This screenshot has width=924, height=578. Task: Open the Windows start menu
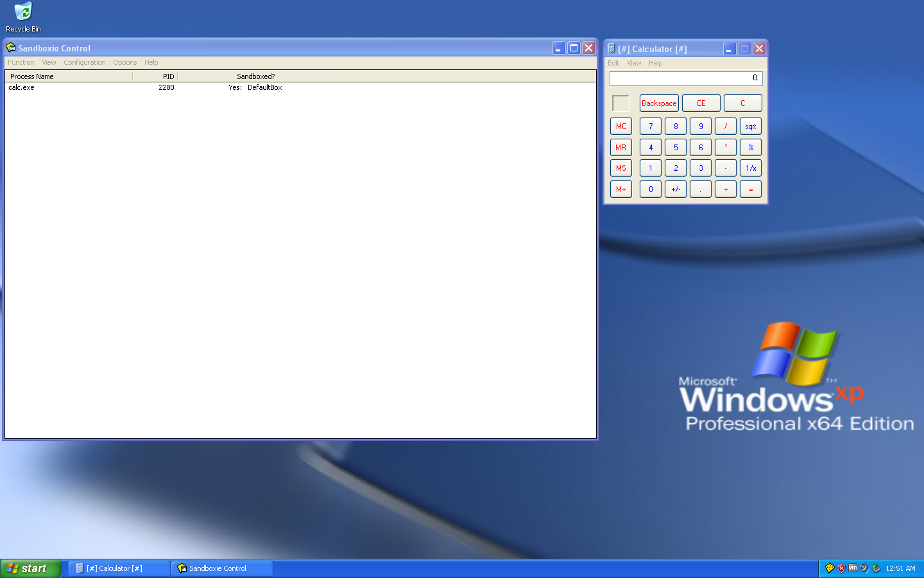[30, 568]
